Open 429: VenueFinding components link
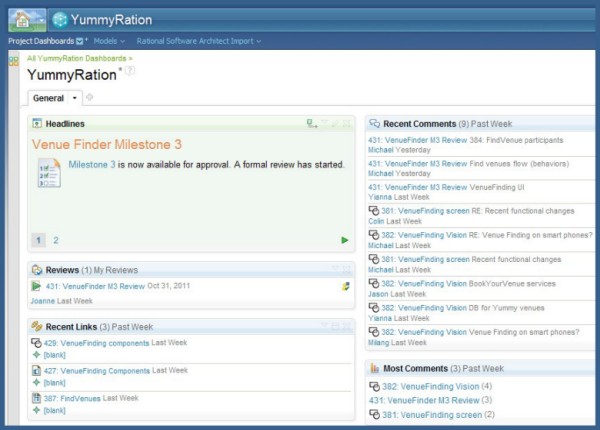The image size is (600, 430). pyautogui.click(x=96, y=343)
